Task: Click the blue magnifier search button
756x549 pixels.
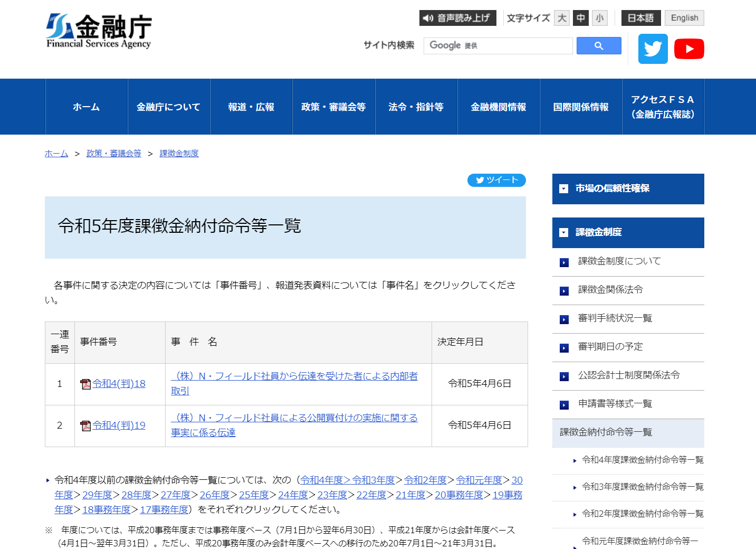Action: click(598, 45)
